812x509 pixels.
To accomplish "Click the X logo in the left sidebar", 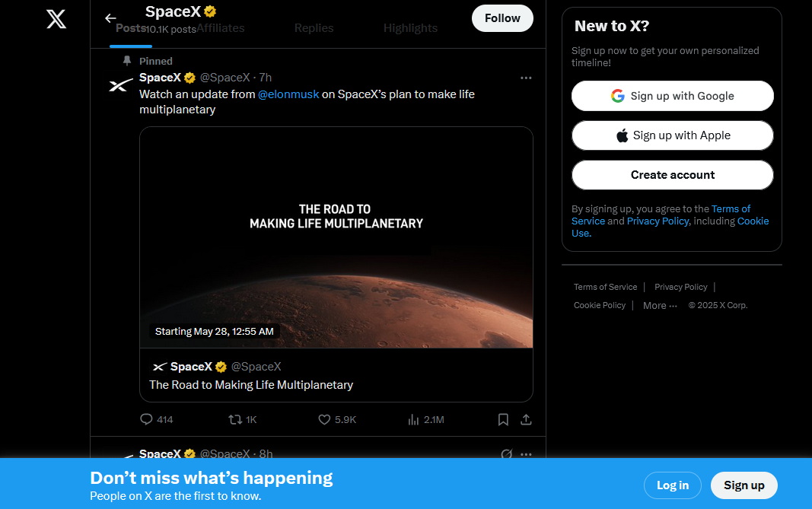I will pyautogui.click(x=56, y=19).
